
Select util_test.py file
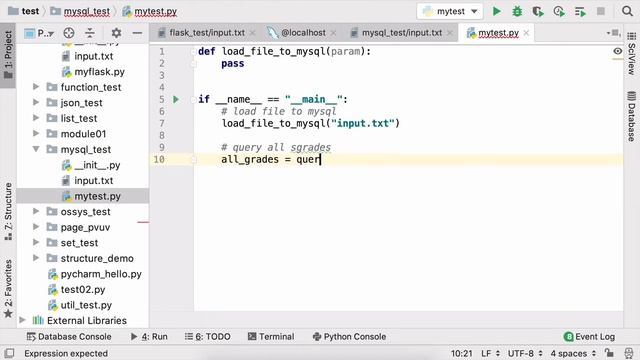[80, 304]
